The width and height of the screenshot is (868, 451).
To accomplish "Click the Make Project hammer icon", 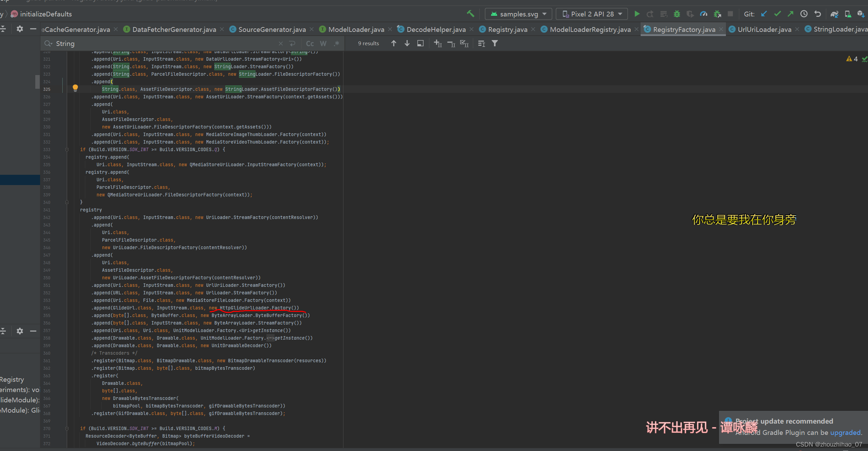I will coord(470,14).
